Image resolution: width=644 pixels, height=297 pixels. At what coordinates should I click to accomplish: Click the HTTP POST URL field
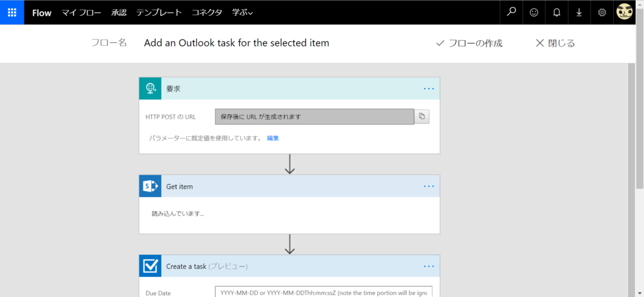click(314, 117)
